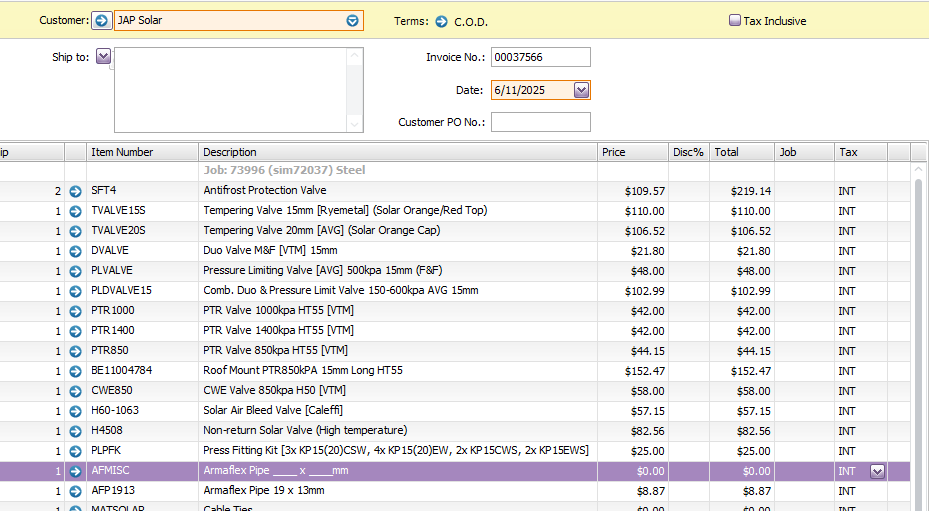Click the arrow icon for SFT4 row
Image resolution: width=929 pixels, height=511 pixels.
tap(75, 191)
